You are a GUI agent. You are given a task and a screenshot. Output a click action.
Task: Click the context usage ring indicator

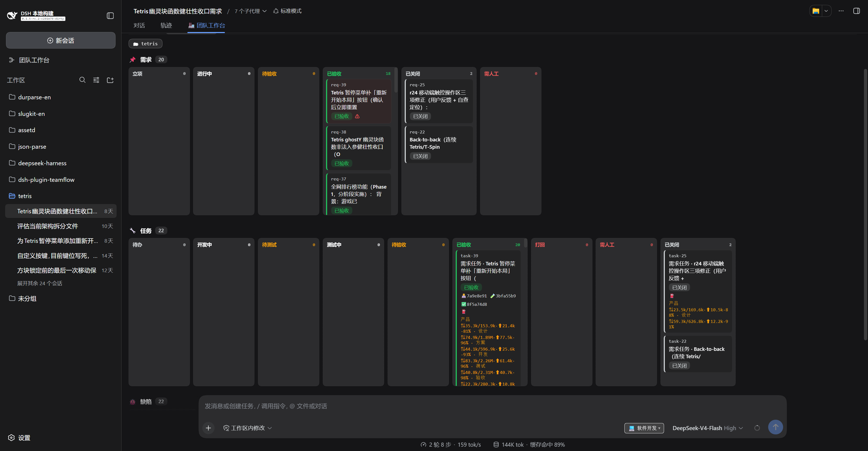pyautogui.click(x=757, y=428)
